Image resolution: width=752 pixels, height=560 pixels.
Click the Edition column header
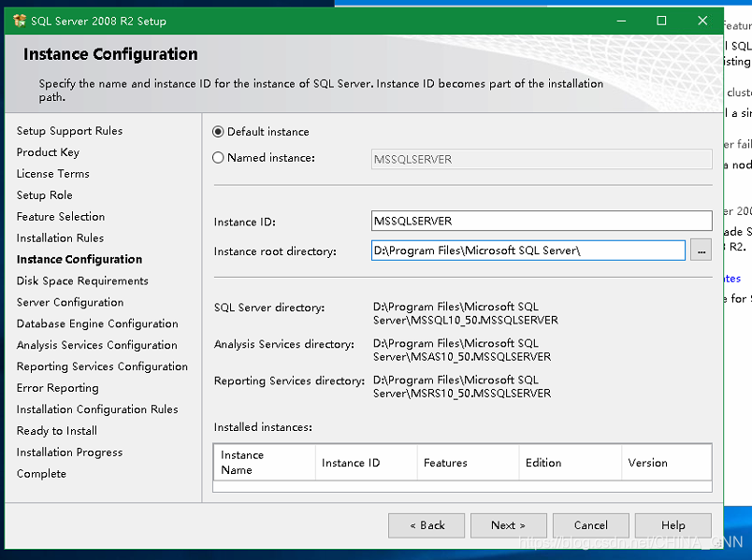point(571,462)
